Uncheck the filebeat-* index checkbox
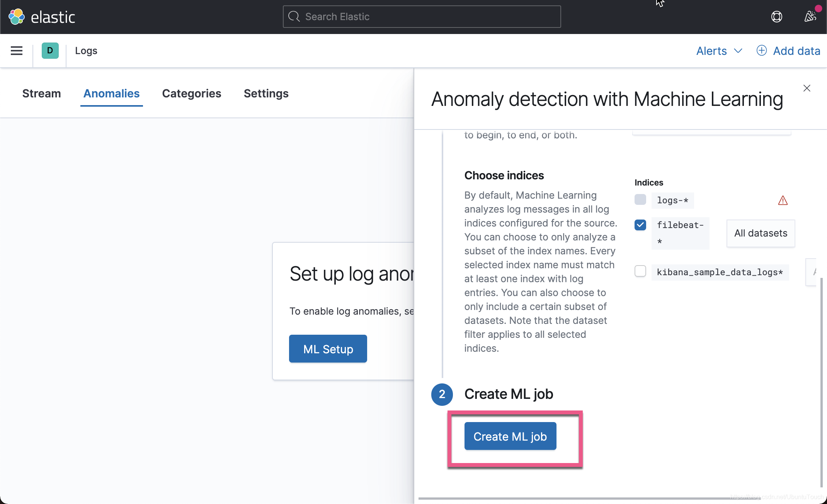The width and height of the screenshot is (827, 504). [x=640, y=225]
